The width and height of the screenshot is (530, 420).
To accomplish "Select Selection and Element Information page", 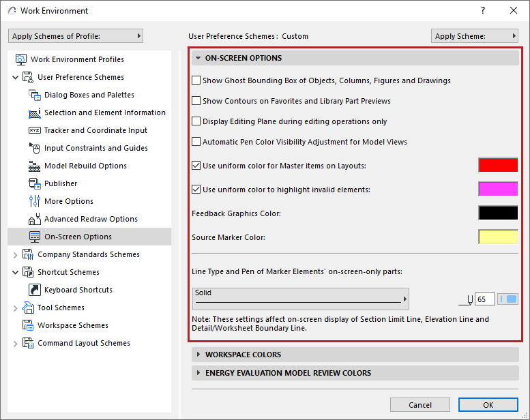I will coord(105,112).
